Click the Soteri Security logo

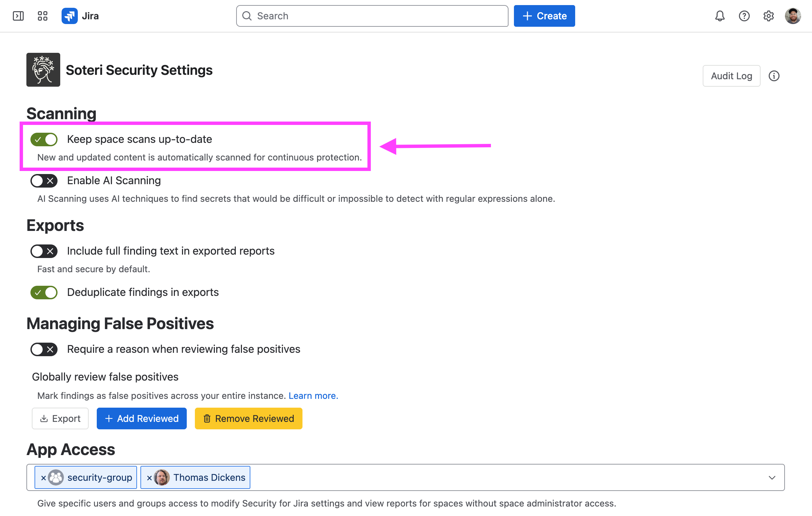tap(43, 70)
